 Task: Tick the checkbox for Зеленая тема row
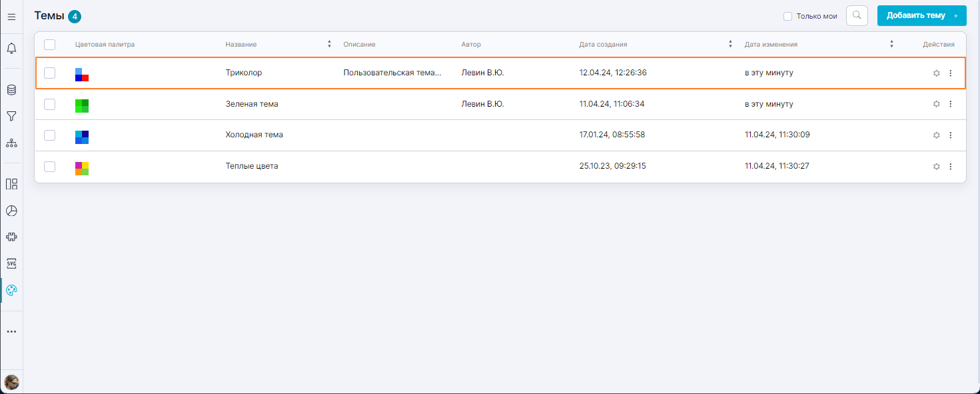[49, 104]
